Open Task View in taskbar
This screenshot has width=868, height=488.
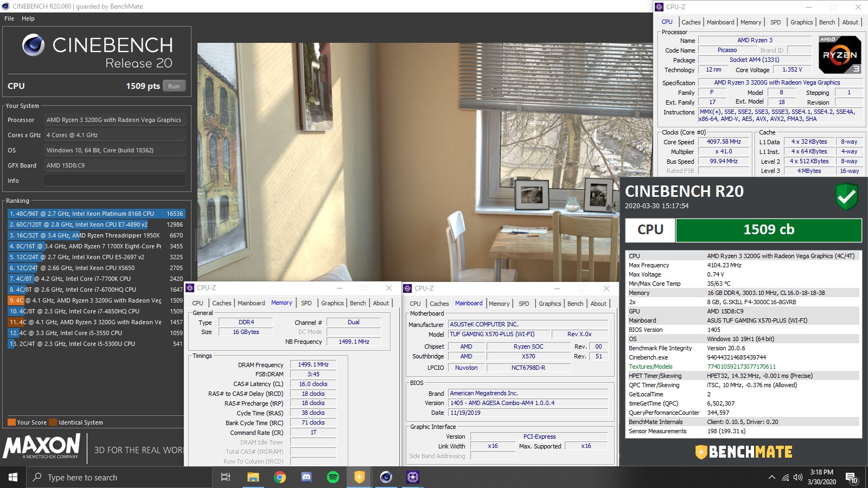point(226,477)
